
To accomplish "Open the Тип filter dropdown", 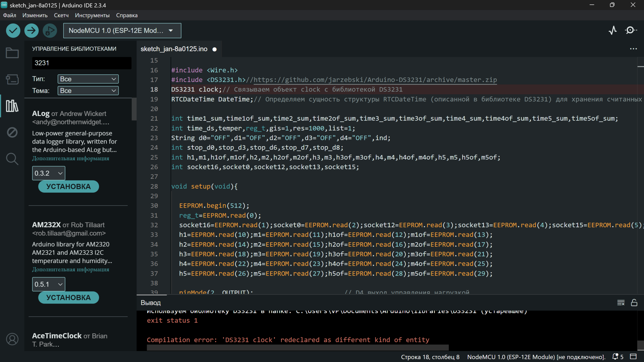I will (x=88, y=79).
